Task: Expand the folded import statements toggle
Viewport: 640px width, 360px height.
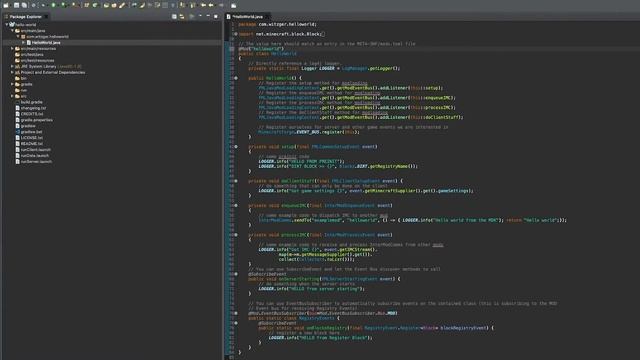Action: [236, 34]
